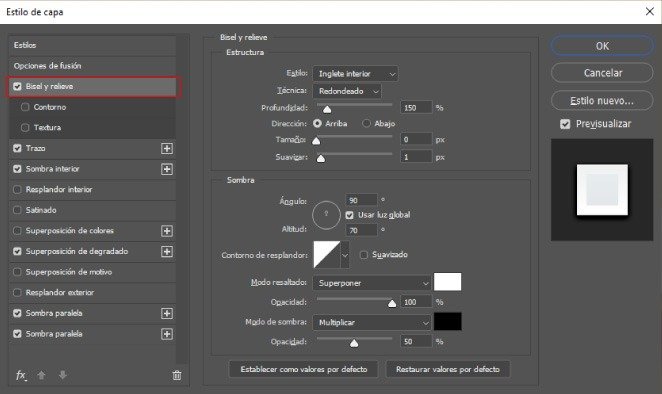The height and width of the screenshot is (394, 662).
Task: Move effect down with arrow icon
Action: click(62, 375)
